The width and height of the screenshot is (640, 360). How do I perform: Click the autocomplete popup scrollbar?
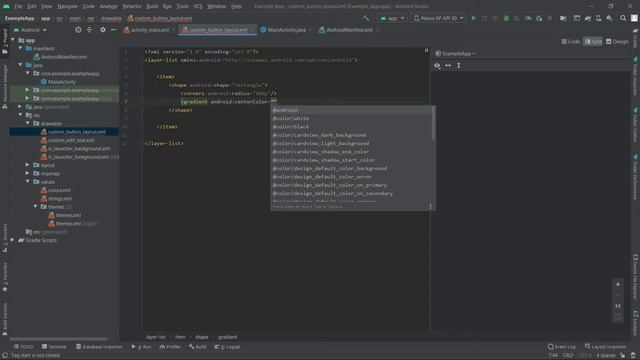433,123
